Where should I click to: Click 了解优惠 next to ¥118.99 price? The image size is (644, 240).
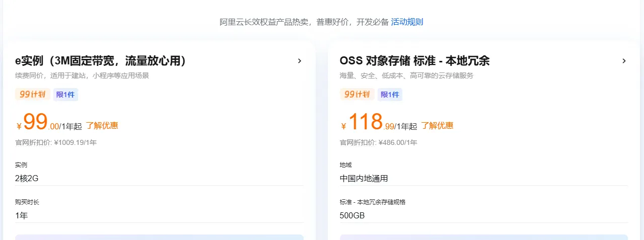437,126
